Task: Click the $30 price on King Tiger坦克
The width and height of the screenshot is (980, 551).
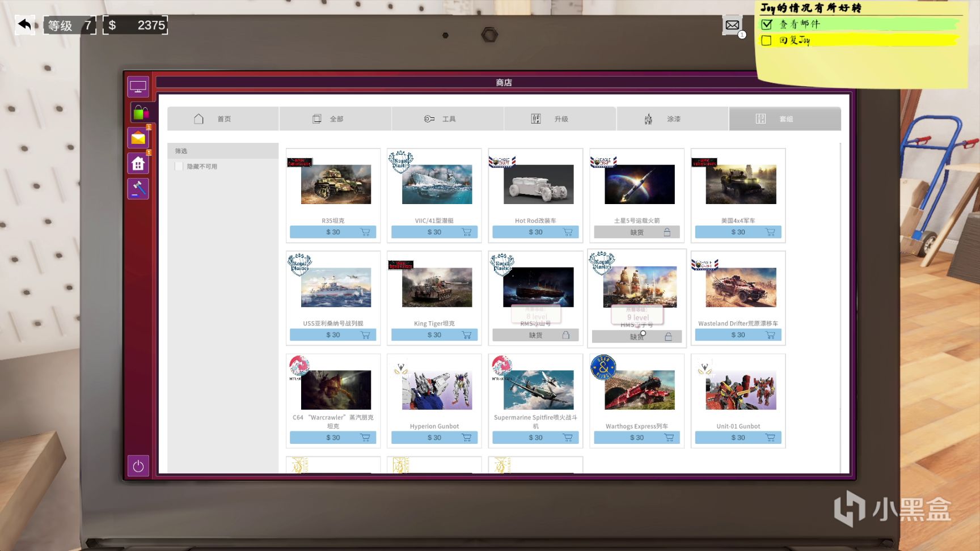Action: [434, 335]
